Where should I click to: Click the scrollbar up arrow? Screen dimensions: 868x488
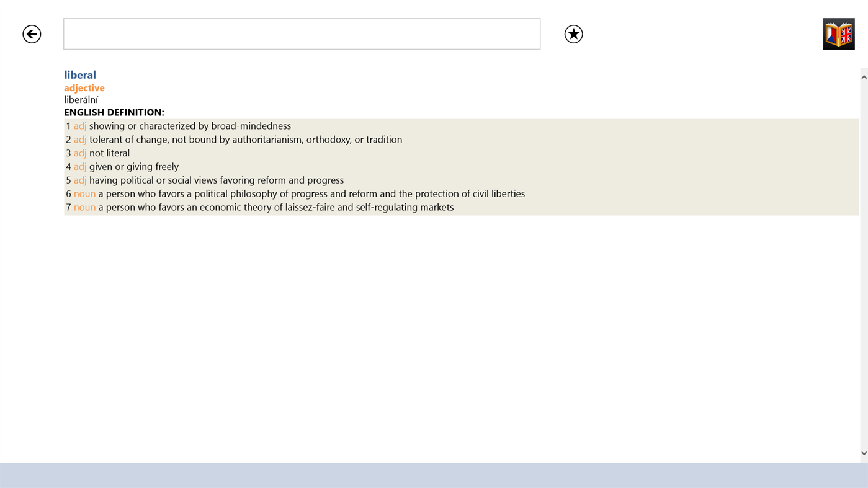point(863,76)
